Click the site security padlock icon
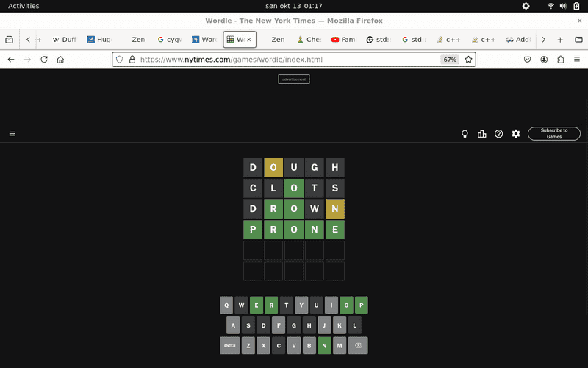The width and height of the screenshot is (588, 368). click(x=132, y=60)
